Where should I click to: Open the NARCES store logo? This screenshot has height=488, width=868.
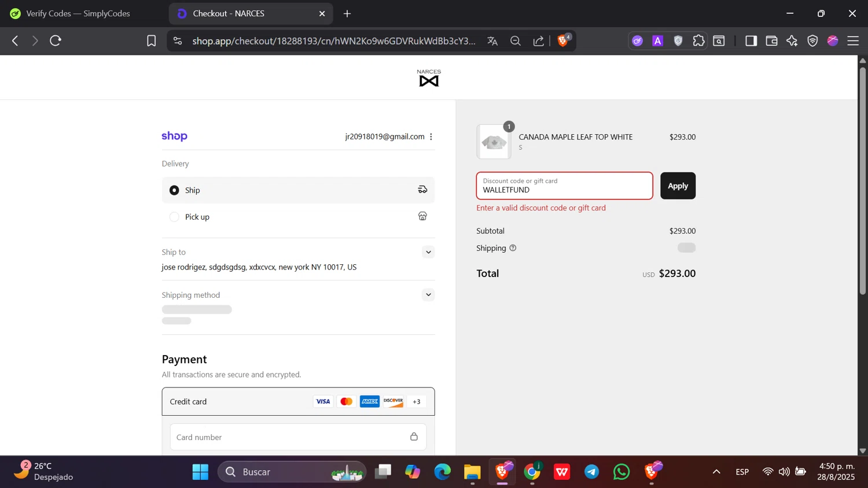[429, 78]
